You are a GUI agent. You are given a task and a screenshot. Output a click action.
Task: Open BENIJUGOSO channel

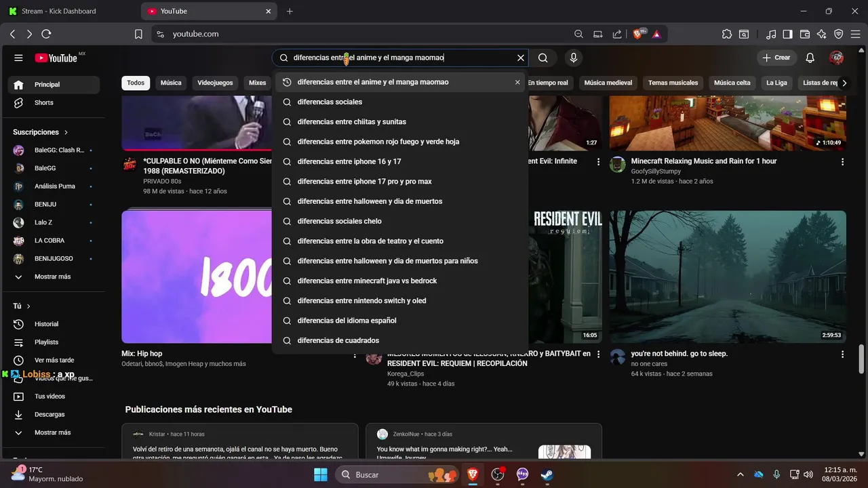[54, 259]
